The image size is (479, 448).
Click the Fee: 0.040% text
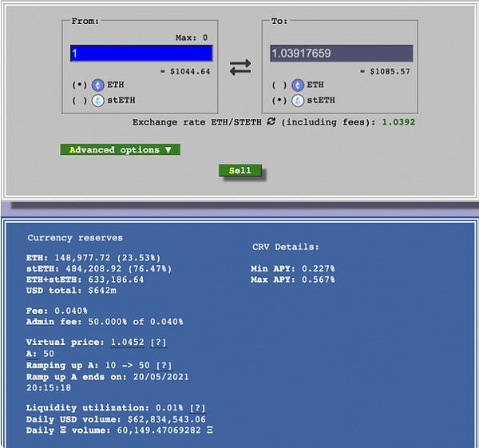tap(57, 311)
